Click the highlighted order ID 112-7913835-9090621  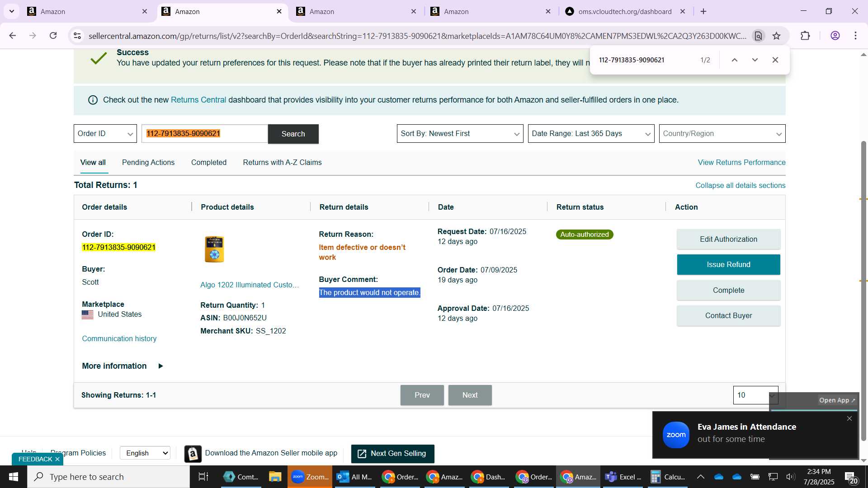pos(119,248)
